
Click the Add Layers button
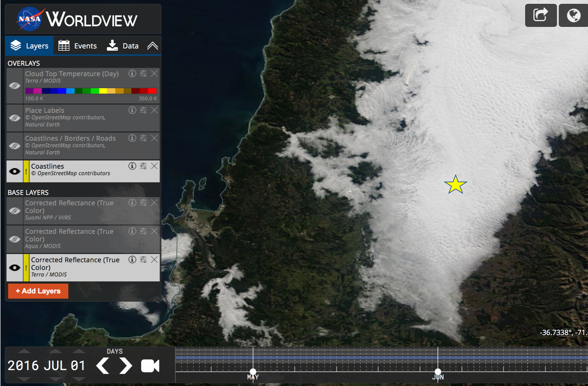click(38, 291)
